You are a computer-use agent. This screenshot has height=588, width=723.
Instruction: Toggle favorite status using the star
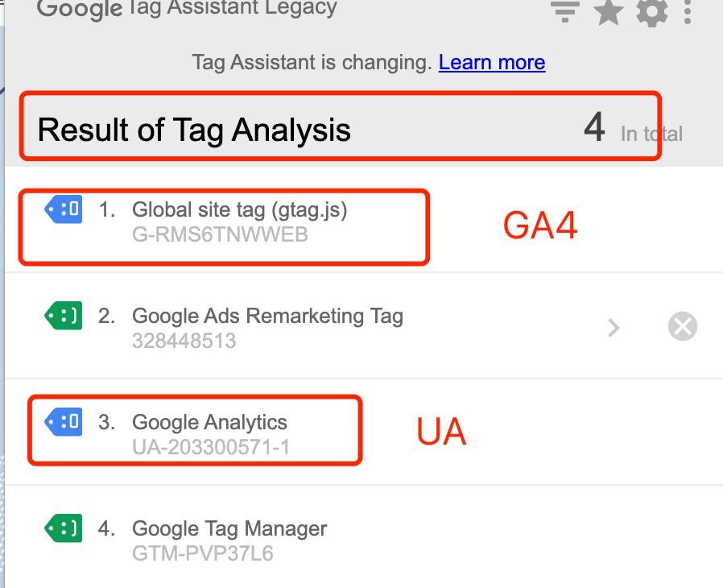click(x=609, y=11)
